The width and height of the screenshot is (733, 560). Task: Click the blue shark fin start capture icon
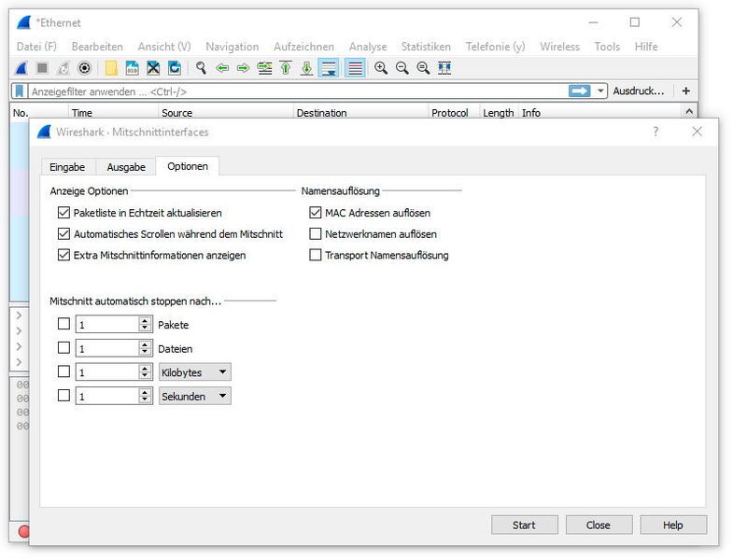coord(21,68)
